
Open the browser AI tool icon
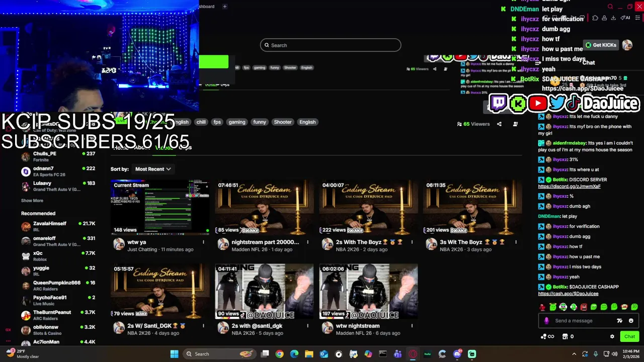coord(625,18)
